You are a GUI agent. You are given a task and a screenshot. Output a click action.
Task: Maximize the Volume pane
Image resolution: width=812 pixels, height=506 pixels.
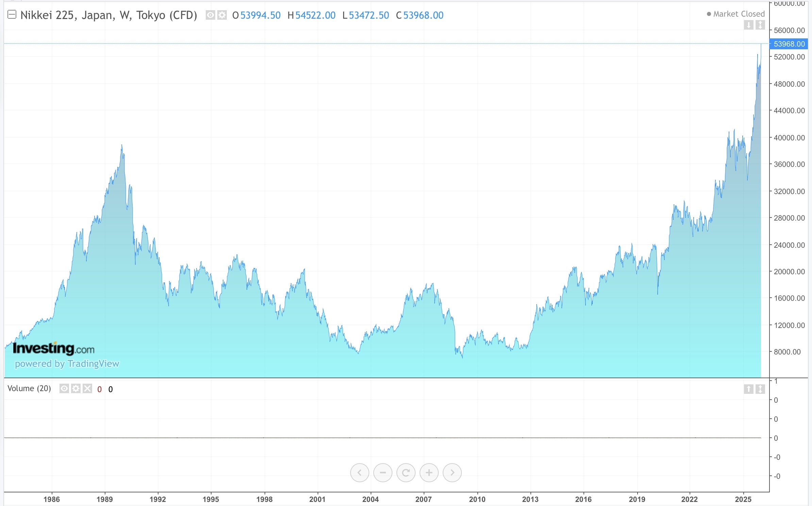coord(760,389)
